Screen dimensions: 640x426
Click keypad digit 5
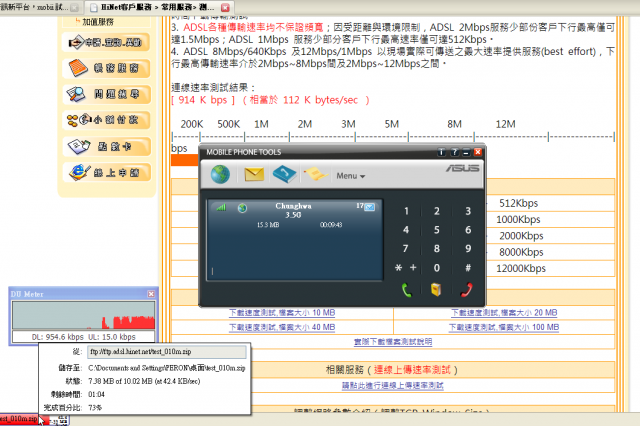(x=437, y=230)
